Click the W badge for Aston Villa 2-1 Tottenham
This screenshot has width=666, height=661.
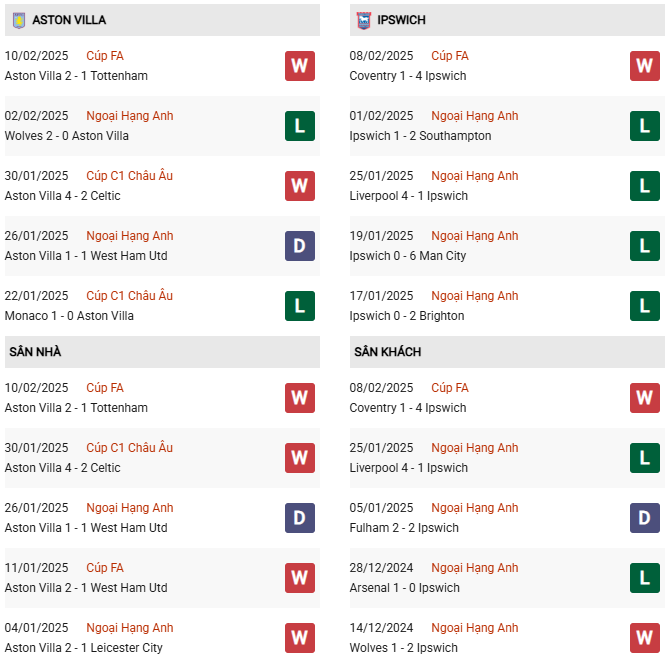tap(299, 66)
